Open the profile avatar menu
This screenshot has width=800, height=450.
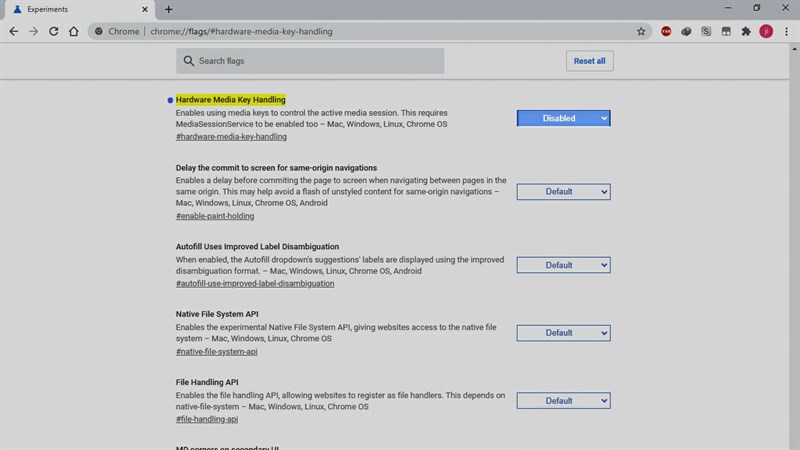pyautogui.click(x=766, y=32)
